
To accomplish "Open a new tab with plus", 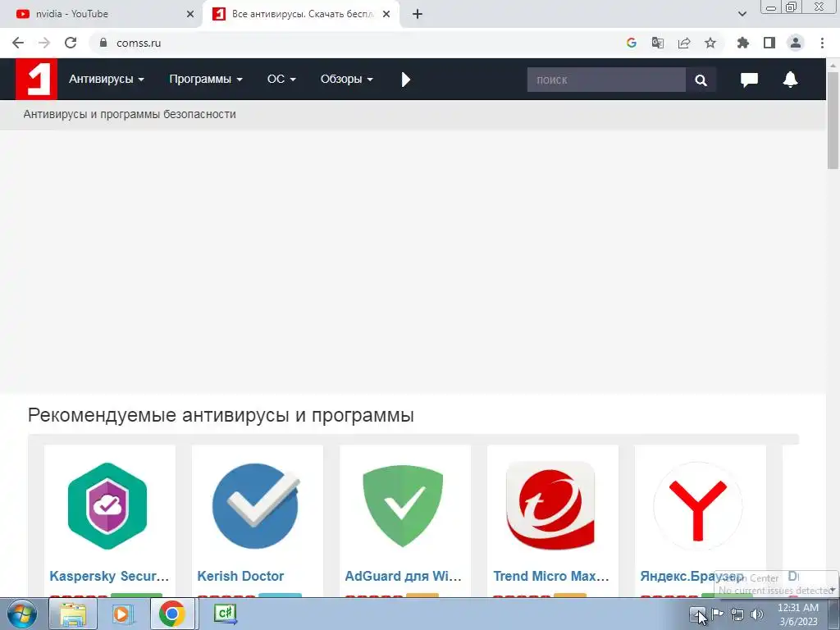I will (418, 14).
